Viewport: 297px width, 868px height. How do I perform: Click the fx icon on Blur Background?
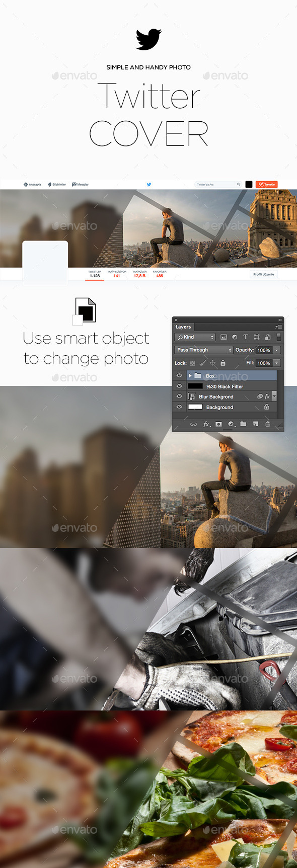tap(267, 397)
